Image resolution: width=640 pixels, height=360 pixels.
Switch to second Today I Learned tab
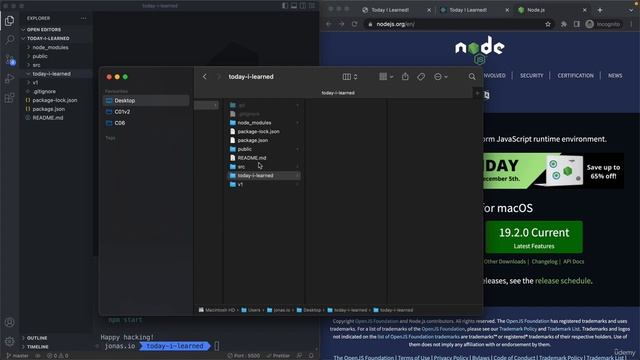pyautogui.click(x=474, y=10)
